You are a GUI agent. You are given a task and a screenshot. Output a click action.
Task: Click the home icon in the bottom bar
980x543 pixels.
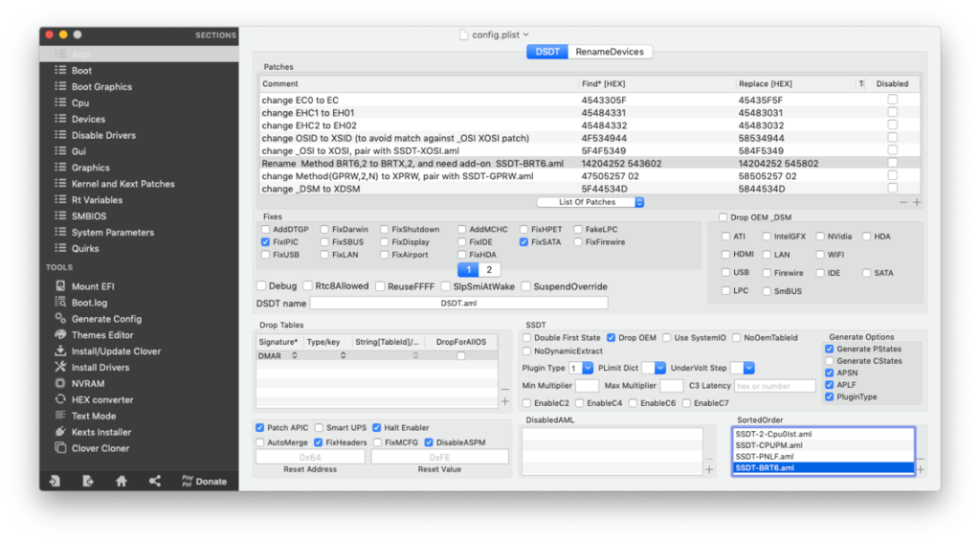pyautogui.click(x=122, y=481)
